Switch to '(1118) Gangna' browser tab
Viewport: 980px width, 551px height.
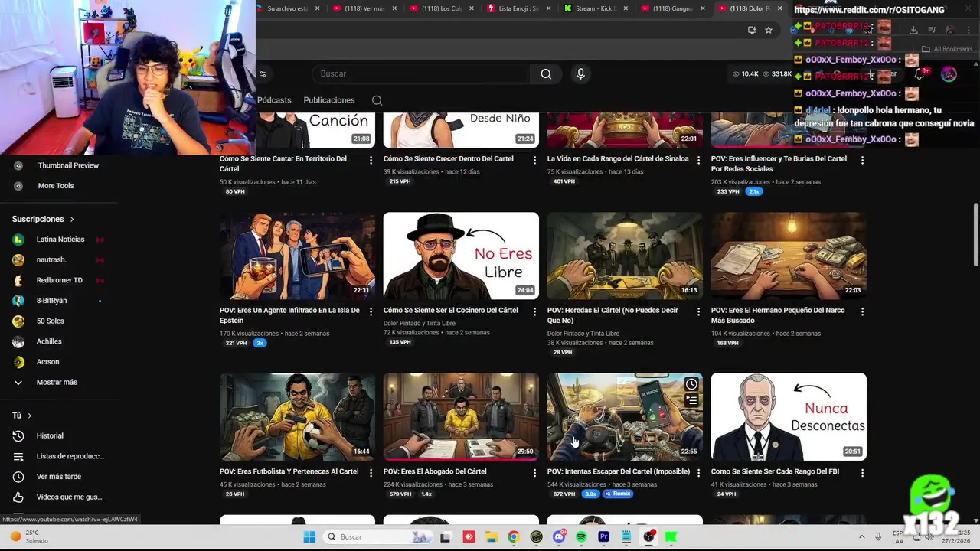(672, 8)
